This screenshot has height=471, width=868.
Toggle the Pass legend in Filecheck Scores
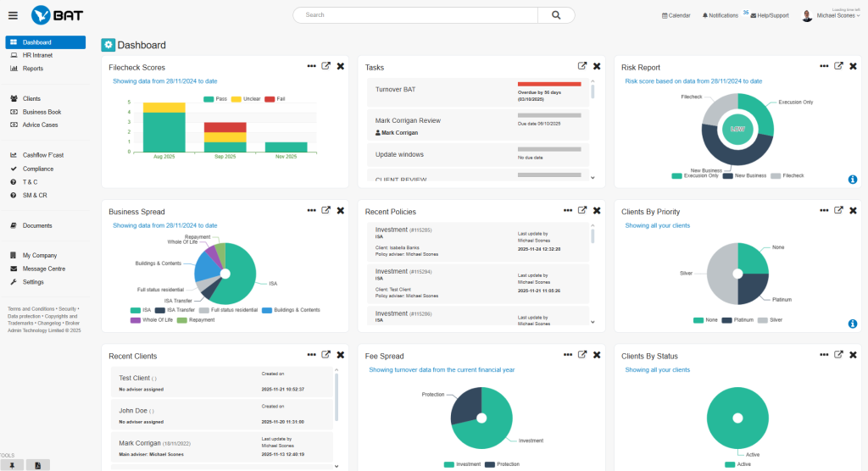(216, 99)
